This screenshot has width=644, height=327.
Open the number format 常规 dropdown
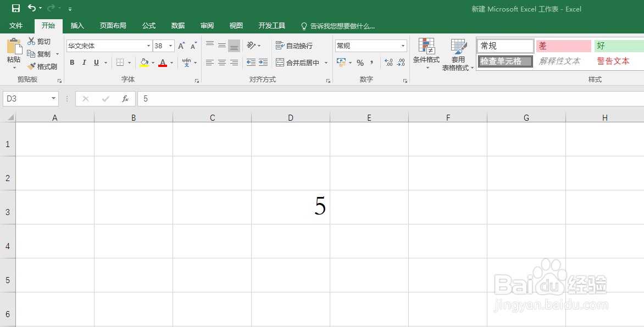[x=402, y=45]
